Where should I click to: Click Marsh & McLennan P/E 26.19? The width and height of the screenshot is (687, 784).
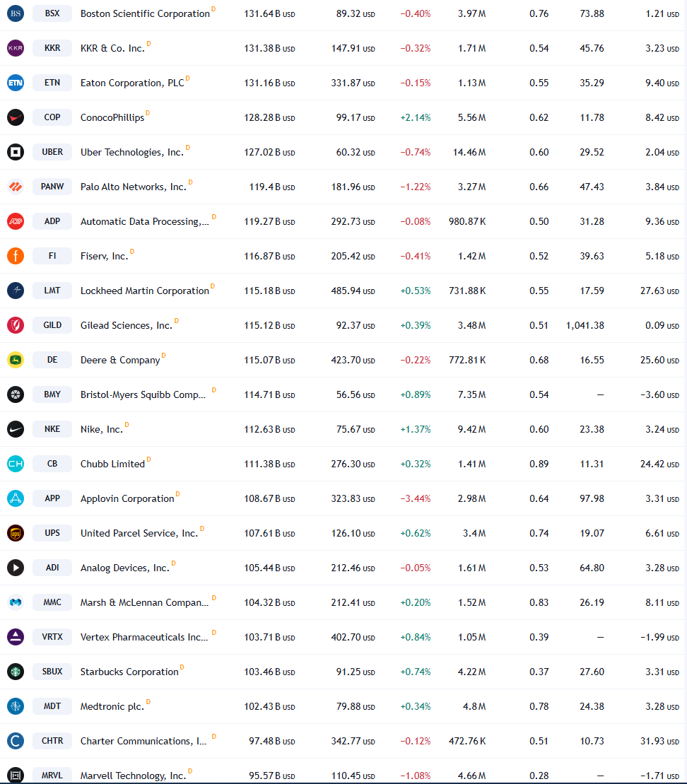(x=592, y=602)
